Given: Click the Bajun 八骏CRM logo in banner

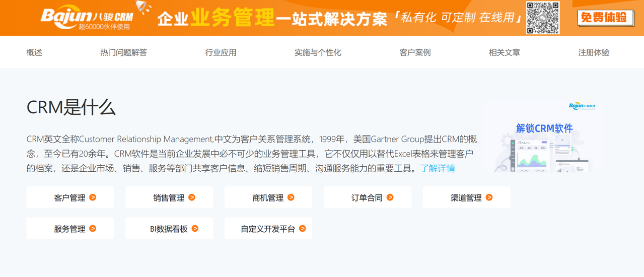Looking at the screenshot, I should coord(87,18).
